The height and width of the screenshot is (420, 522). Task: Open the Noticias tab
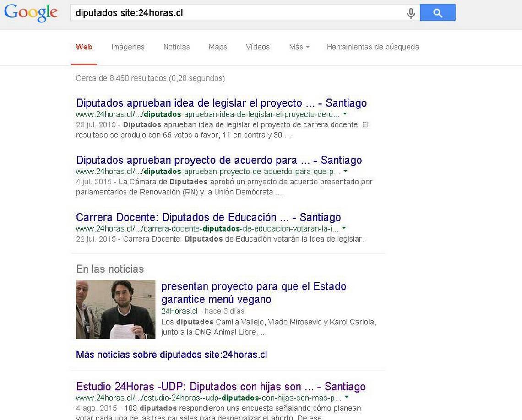pyautogui.click(x=176, y=47)
